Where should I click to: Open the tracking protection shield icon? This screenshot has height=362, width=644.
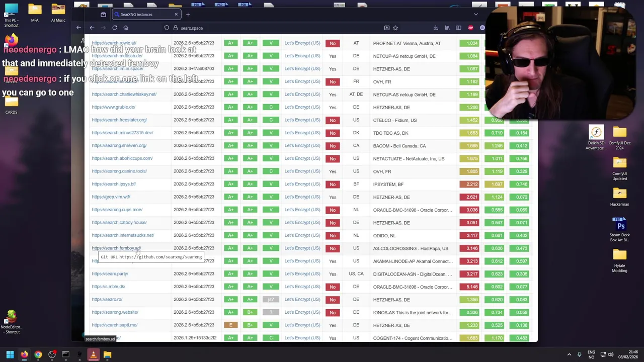(x=167, y=28)
